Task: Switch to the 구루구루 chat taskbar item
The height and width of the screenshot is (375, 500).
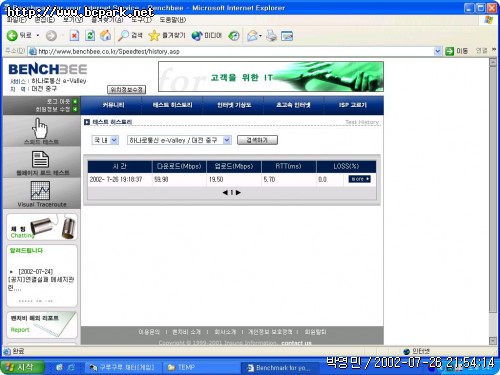Action: [123, 367]
